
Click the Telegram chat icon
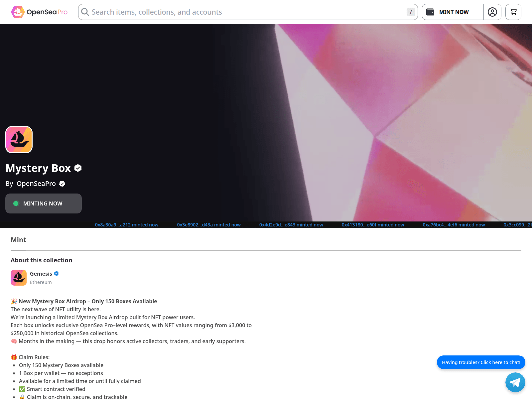click(x=515, y=382)
